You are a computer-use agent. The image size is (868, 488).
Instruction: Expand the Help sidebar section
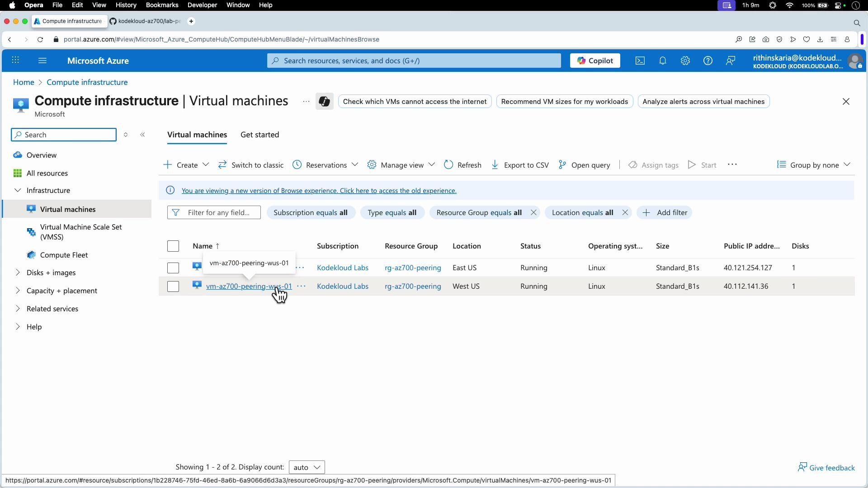(18, 327)
